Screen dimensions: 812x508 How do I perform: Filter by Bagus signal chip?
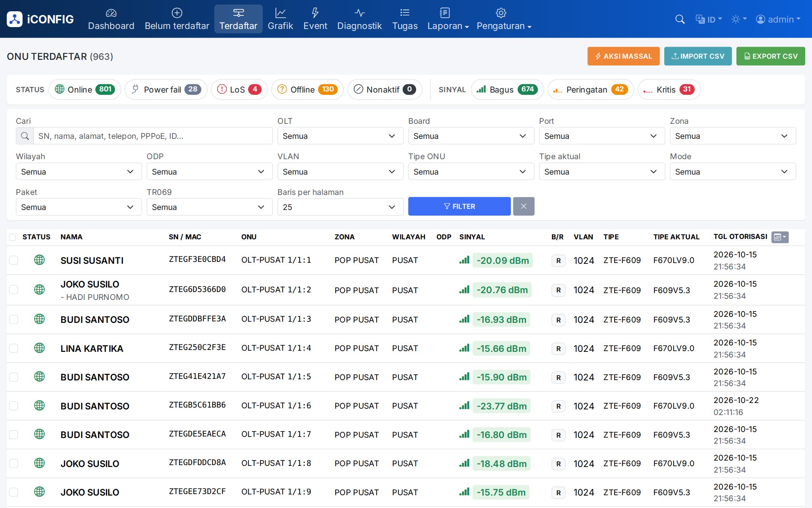[x=507, y=90]
